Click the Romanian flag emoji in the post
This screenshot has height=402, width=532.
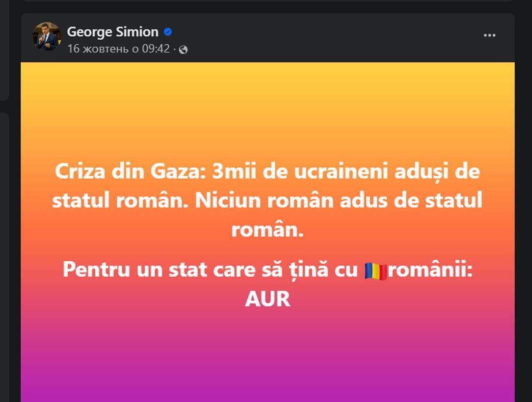point(375,271)
